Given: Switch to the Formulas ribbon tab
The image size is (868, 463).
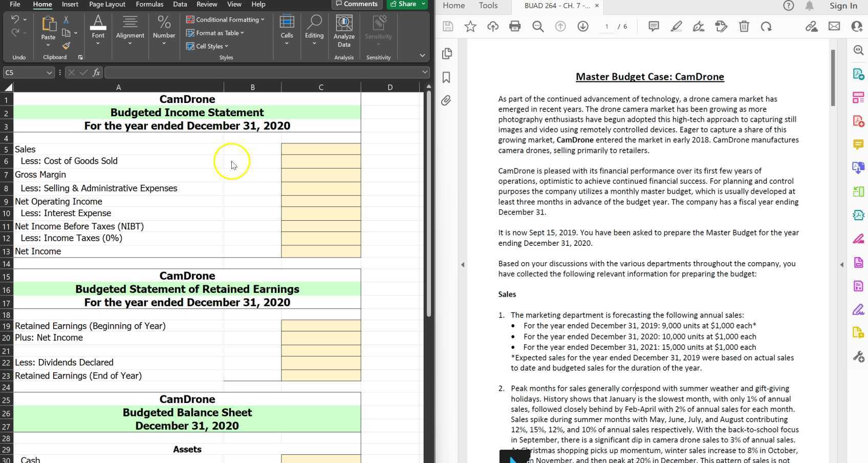Looking at the screenshot, I should tap(149, 4).
